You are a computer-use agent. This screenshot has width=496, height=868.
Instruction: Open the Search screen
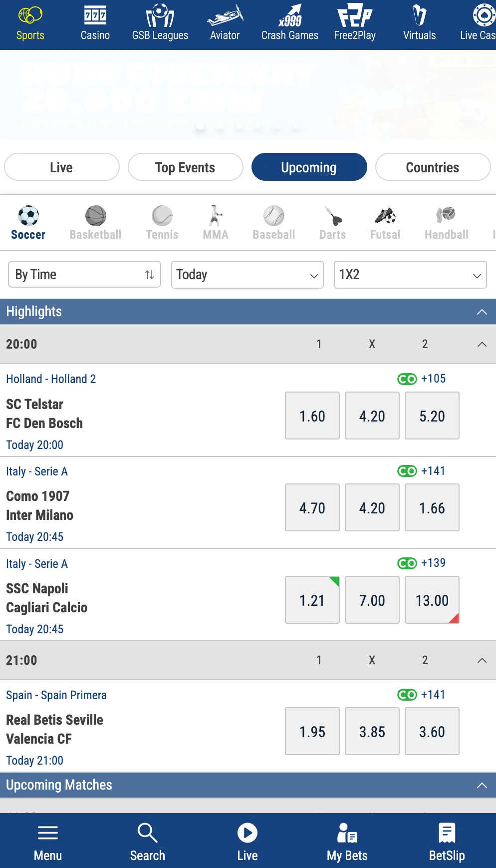click(147, 841)
